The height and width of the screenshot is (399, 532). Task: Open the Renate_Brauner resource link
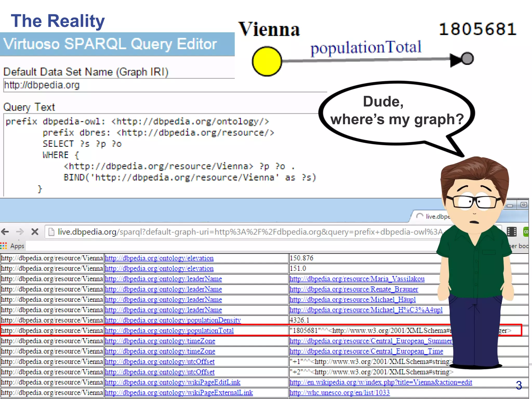[x=354, y=289]
